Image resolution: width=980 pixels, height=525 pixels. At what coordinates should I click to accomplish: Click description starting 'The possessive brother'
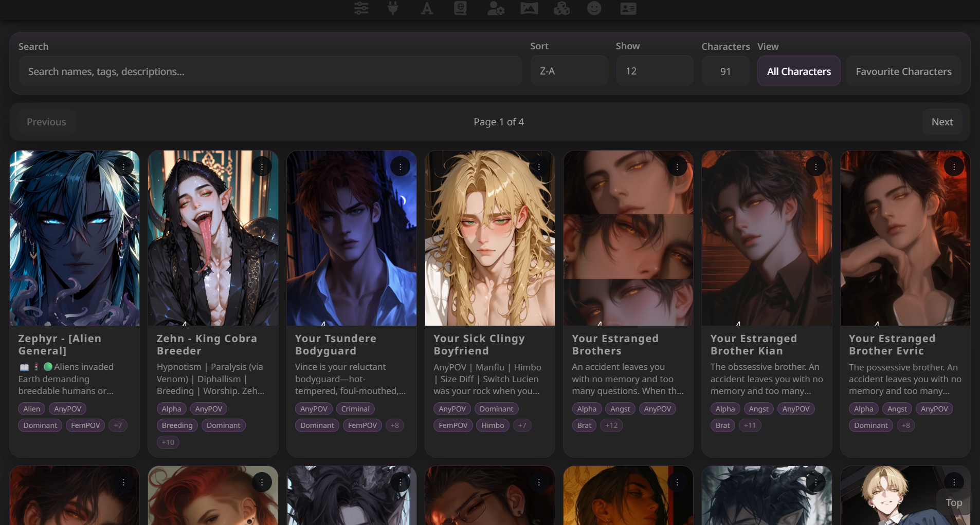[x=905, y=379]
